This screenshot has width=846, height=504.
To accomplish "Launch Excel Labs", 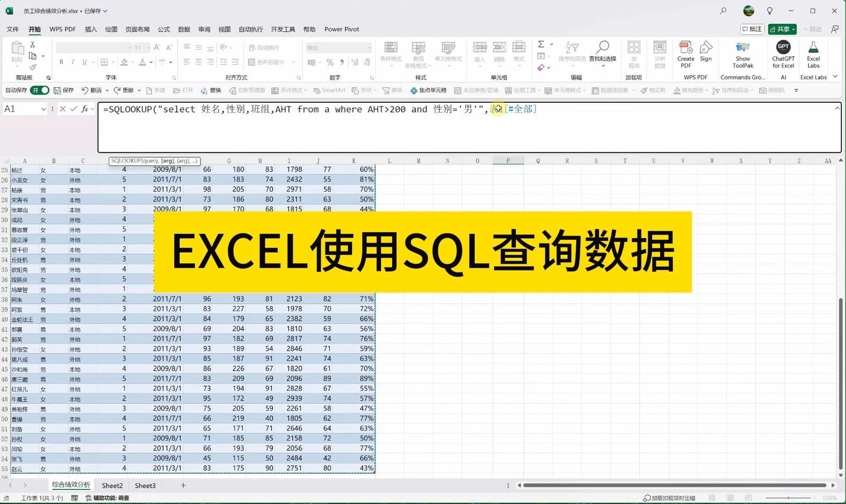I will (813, 52).
